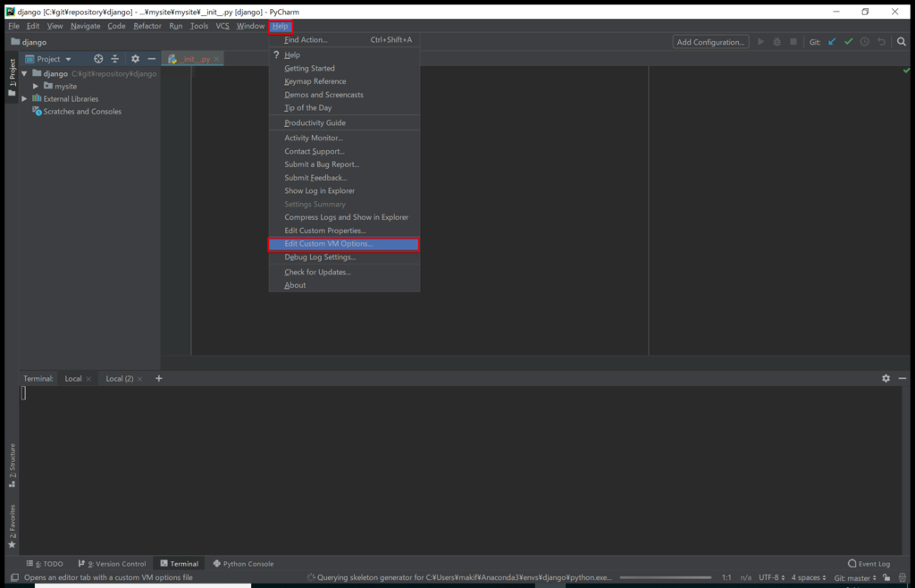This screenshot has width=915, height=588.
Task: Open the VCS menu
Action: (222, 26)
